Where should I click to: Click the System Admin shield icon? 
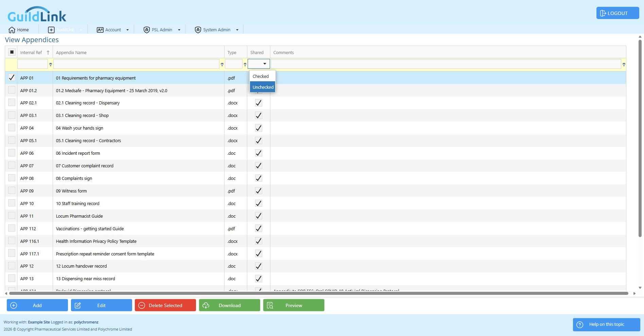point(198,30)
